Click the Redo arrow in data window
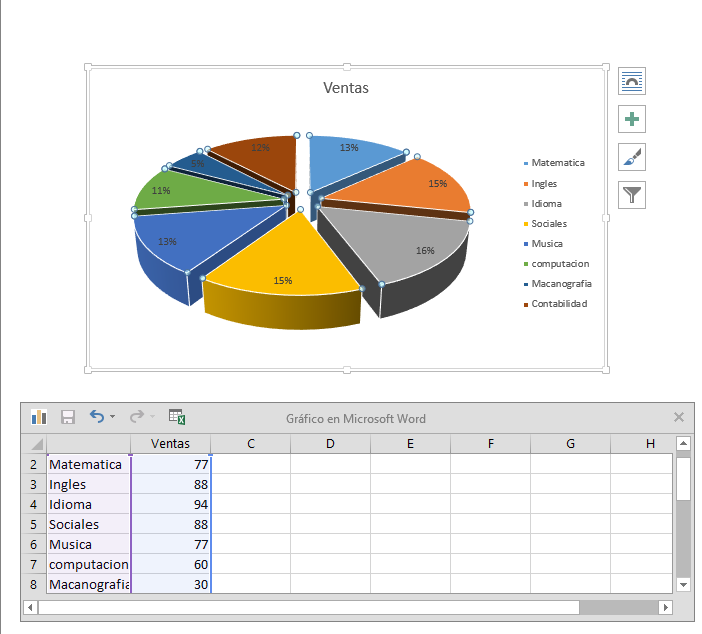Viewport: 702px width, 634px height. (x=137, y=416)
